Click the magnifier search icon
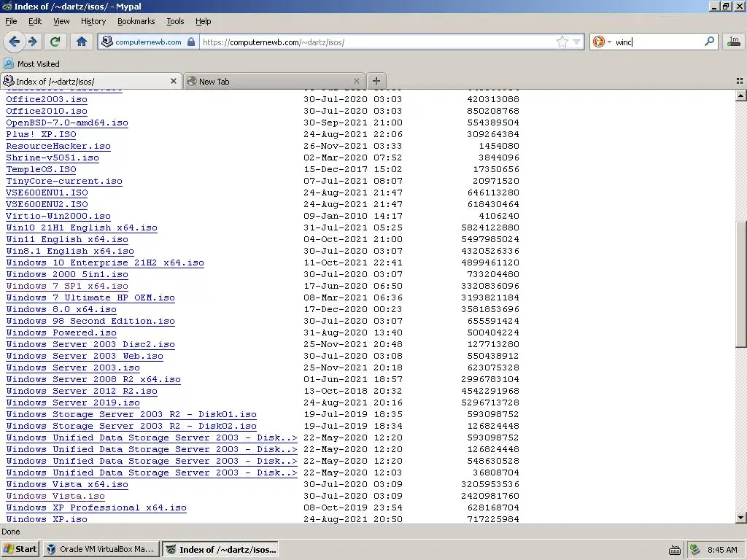The width and height of the screenshot is (747, 560). pyautogui.click(x=709, y=42)
